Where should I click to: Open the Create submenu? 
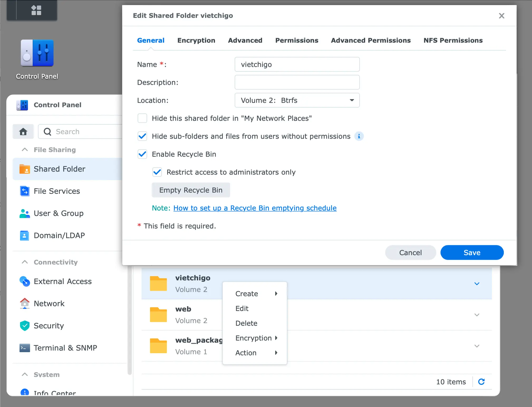255,294
